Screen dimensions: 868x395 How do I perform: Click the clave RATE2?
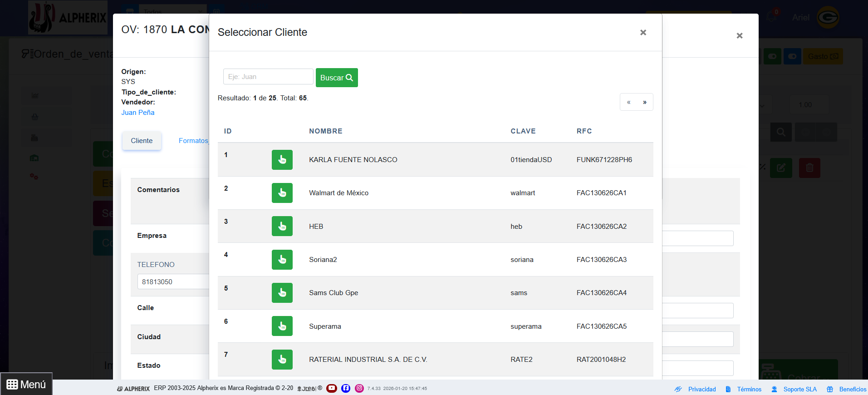[521, 360]
